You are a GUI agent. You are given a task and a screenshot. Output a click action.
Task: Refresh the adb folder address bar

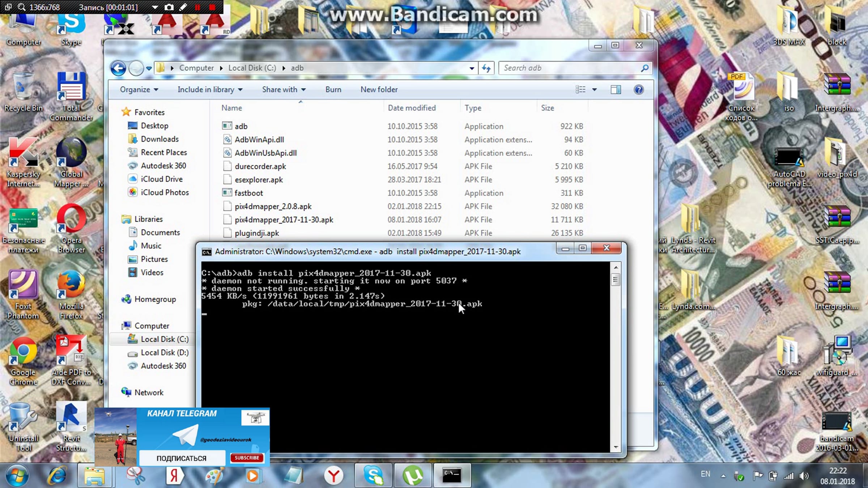486,68
